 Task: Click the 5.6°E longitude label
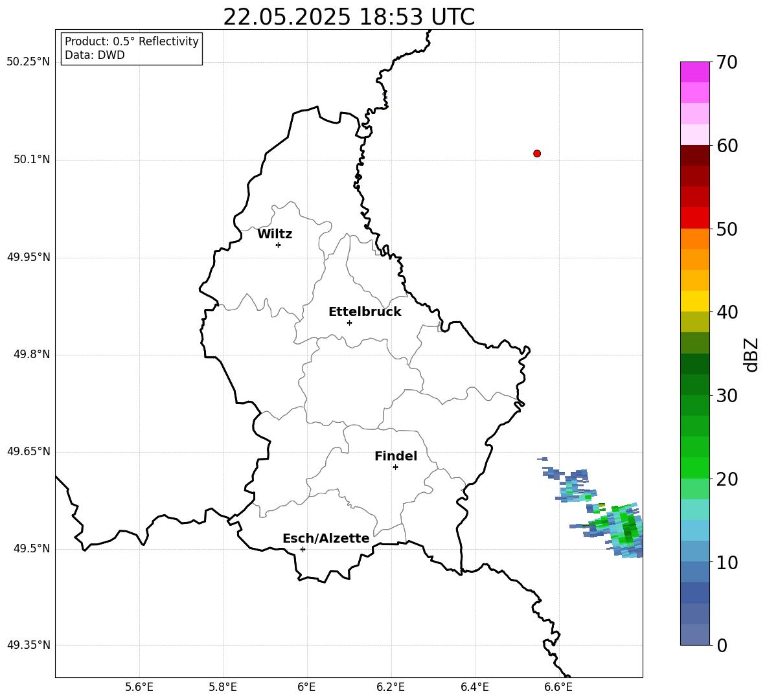tap(139, 687)
